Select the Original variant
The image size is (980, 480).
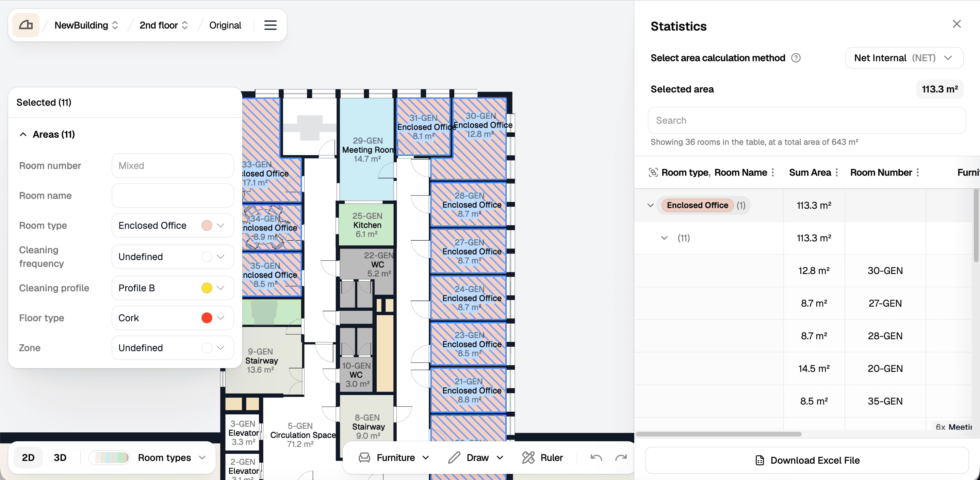(225, 25)
